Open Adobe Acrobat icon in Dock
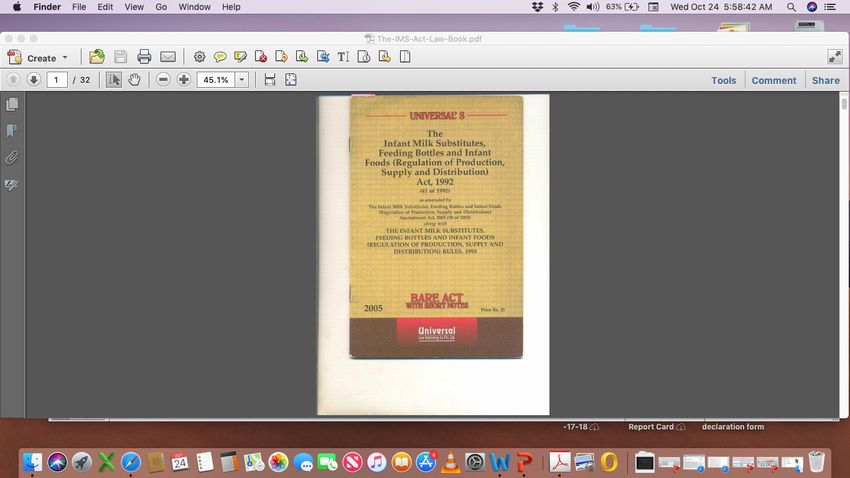The image size is (850, 478). [560, 462]
